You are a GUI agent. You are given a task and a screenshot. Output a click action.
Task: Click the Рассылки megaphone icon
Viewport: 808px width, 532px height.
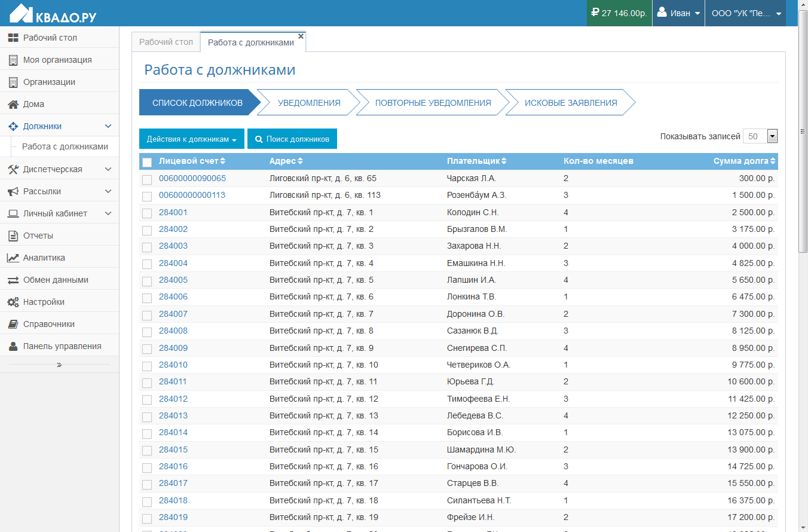pyautogui.click(x=13, y=191)
